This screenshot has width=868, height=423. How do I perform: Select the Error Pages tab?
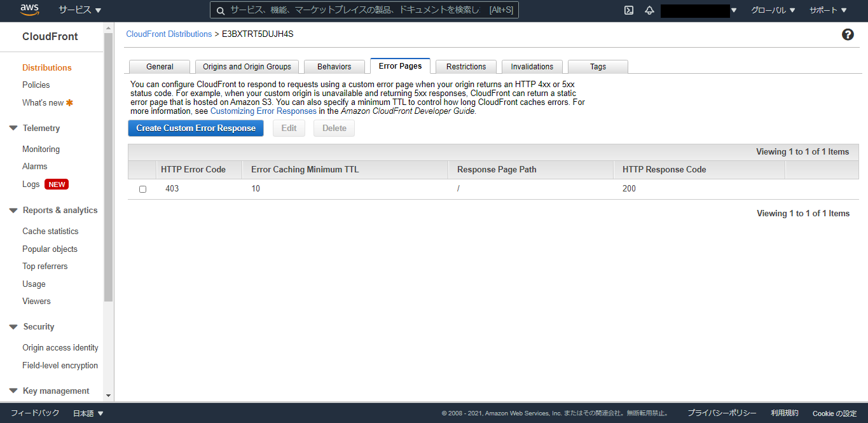point(400,66)
